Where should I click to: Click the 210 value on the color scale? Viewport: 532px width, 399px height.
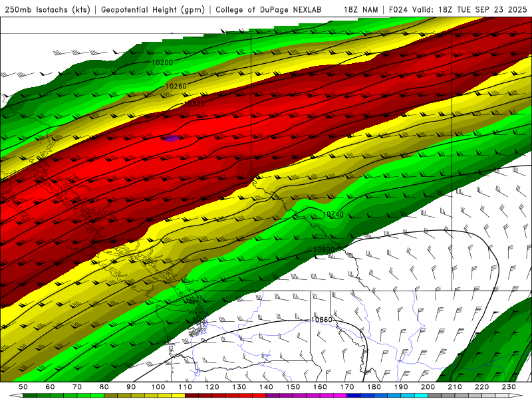pos(455,387)
